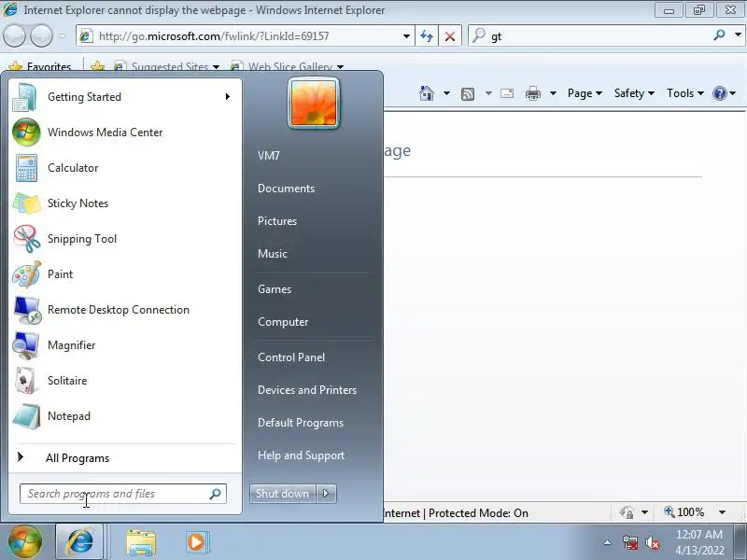The height and width of the screenshot is (560, 747).
Task: Open the zoom level 100% dropdown
Action: 722,512
